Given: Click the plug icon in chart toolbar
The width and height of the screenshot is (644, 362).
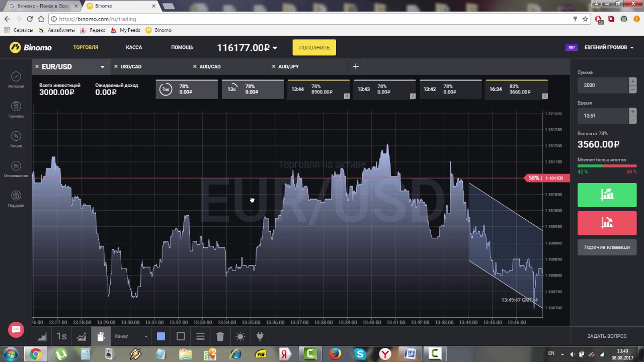Looking at the screenshot, I should (x=260, y=336).
